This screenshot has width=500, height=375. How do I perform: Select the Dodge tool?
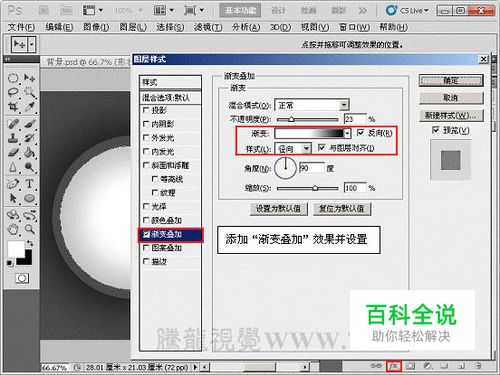[x=29, y=167]
